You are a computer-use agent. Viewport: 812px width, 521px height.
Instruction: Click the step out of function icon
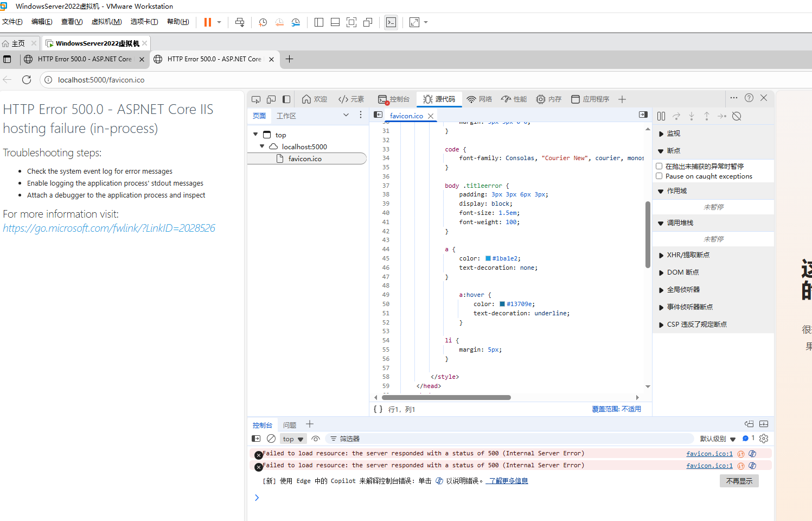point(707,116)
